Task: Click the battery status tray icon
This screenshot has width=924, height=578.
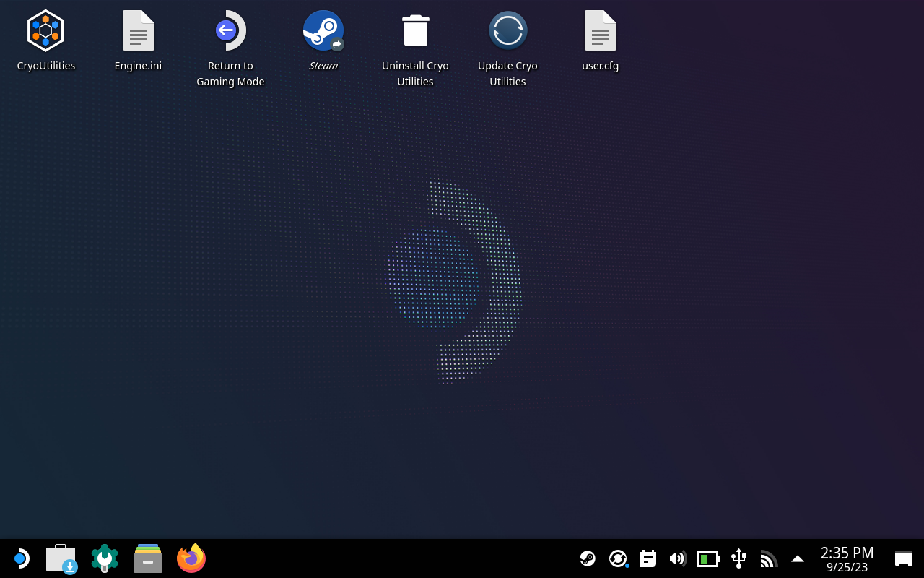Action: [x=708, y=558]
